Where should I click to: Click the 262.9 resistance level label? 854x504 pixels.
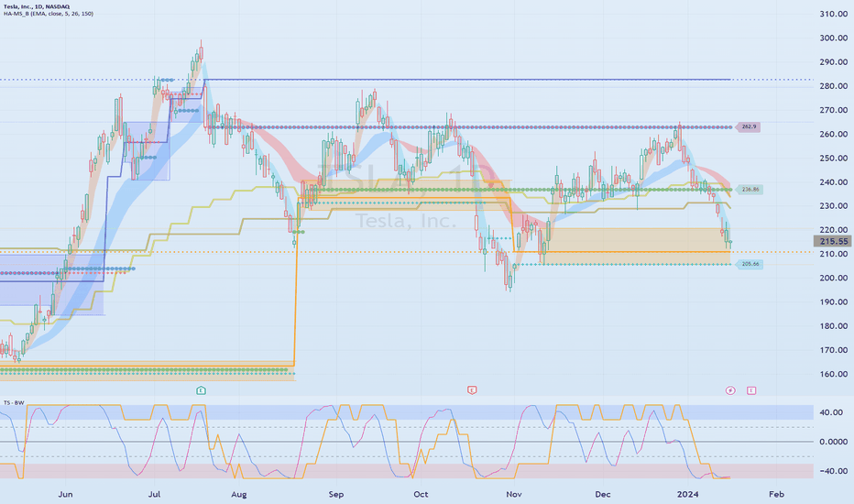point(749,127)
